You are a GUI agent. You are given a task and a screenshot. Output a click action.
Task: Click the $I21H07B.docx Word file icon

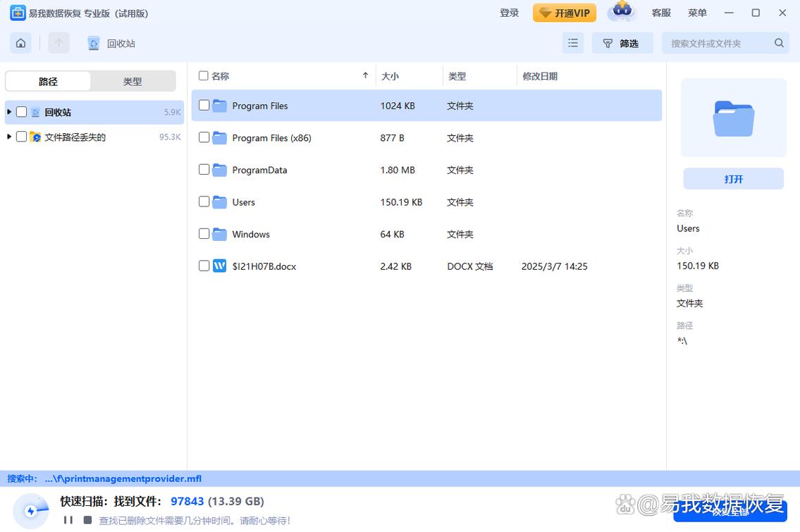pos(219,266)
